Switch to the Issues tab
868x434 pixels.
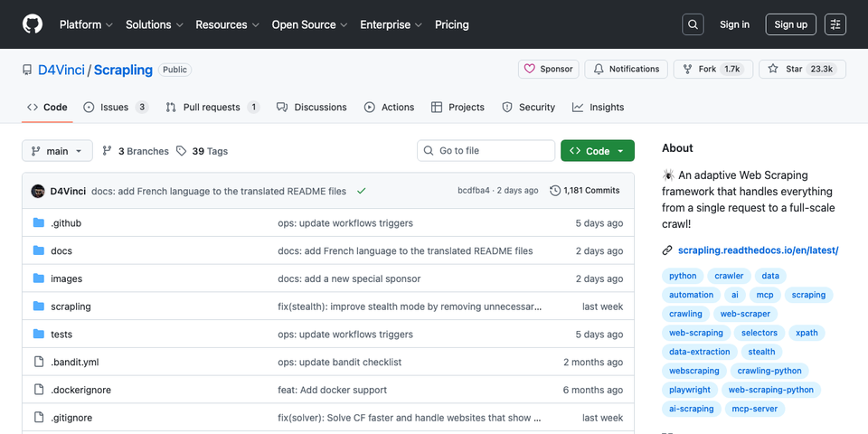[115, 107]
